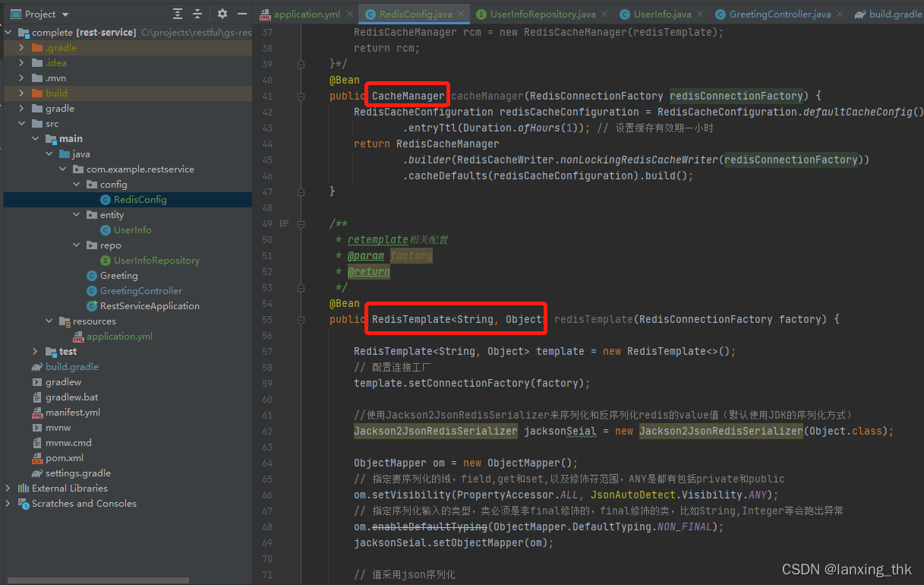Click the Greeting class icon in tree
This screenshot has width=924, height=585.
coord(92,276)
